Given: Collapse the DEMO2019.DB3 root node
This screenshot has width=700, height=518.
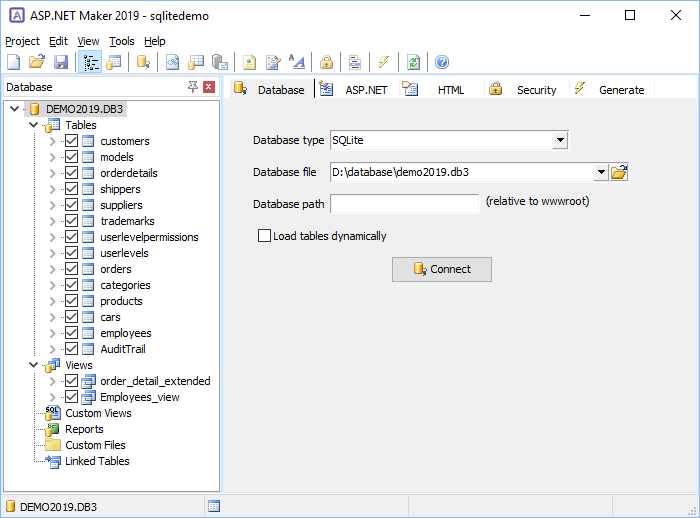Looking at the screenshot, I should click(x=14, y=109).
